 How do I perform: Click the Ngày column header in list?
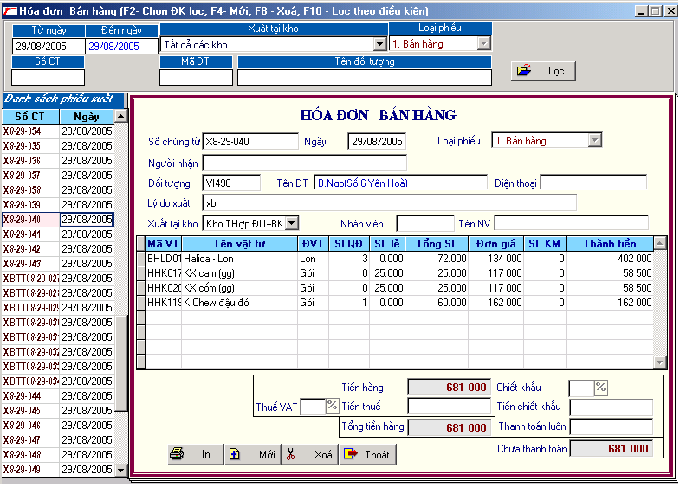87,116
